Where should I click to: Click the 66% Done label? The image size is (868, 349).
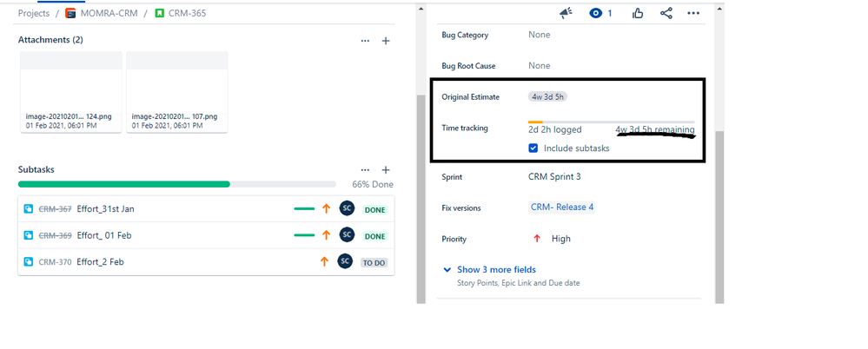point(373,185)
